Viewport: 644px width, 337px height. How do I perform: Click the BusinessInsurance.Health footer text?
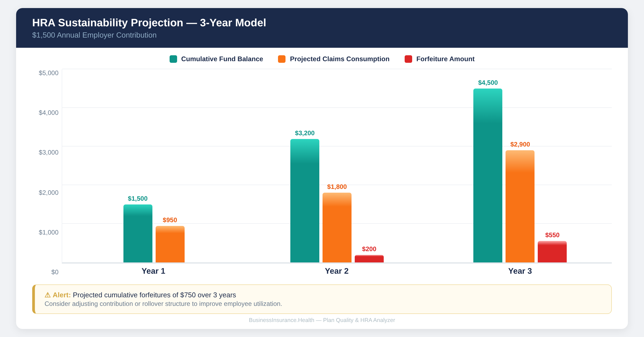(322, 320)
